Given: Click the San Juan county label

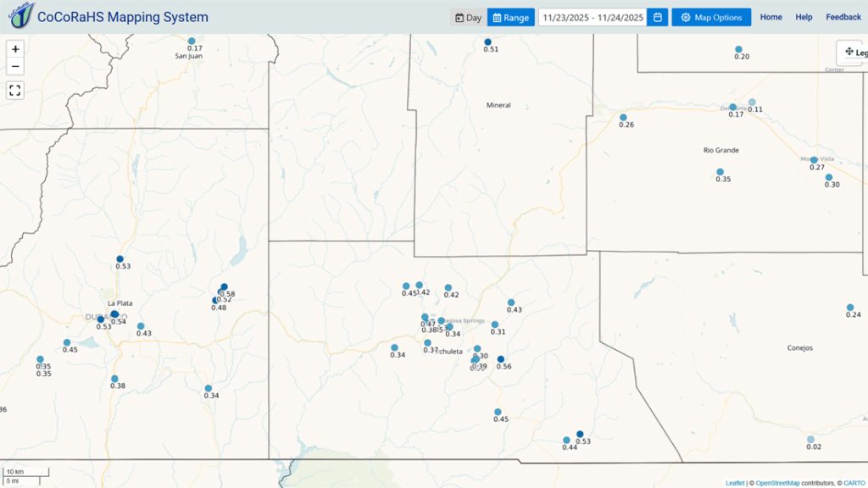Looking at the screenshot, I should [x=189, y=56].
